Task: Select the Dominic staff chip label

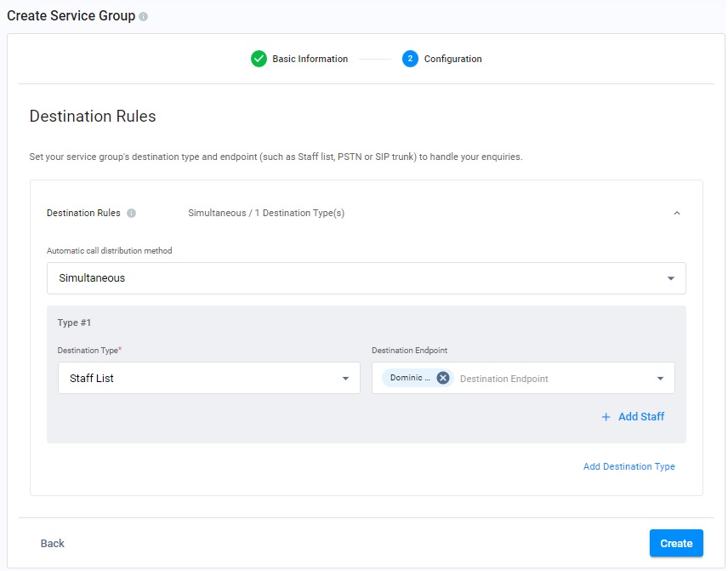Action: [410, 378]
